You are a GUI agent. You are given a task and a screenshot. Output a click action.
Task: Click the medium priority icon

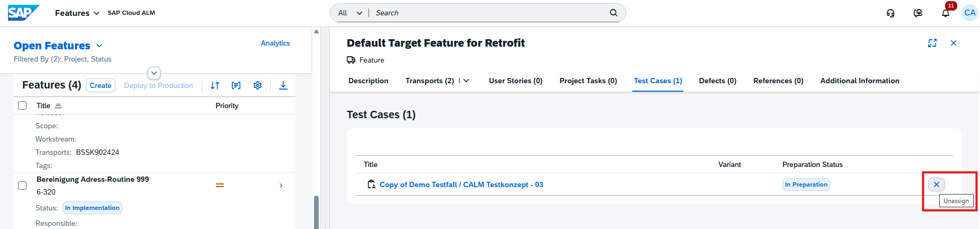[x=220, y=186]
